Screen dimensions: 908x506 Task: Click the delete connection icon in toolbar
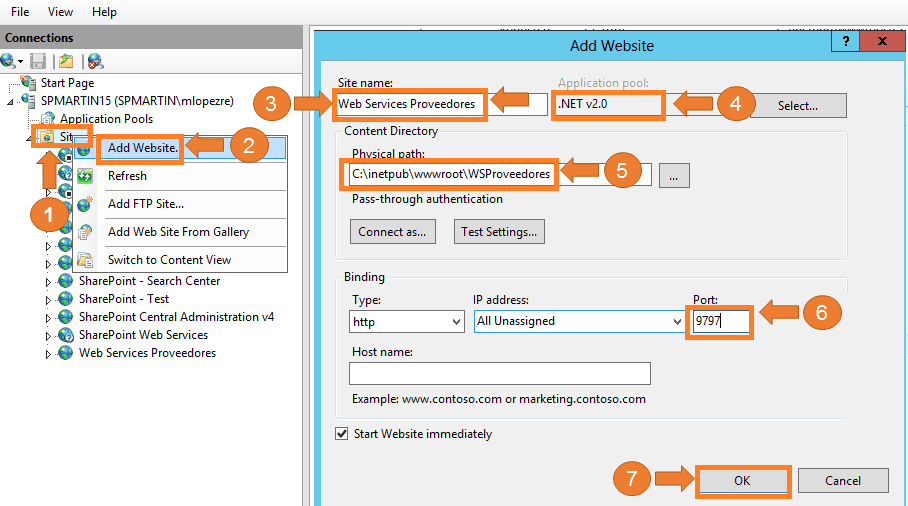(95, 61)
